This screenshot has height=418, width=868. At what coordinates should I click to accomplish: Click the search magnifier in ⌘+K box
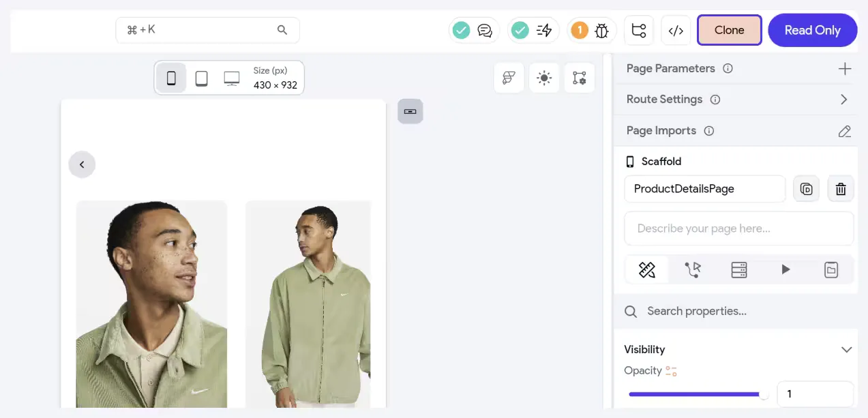[x=282, y=30]
